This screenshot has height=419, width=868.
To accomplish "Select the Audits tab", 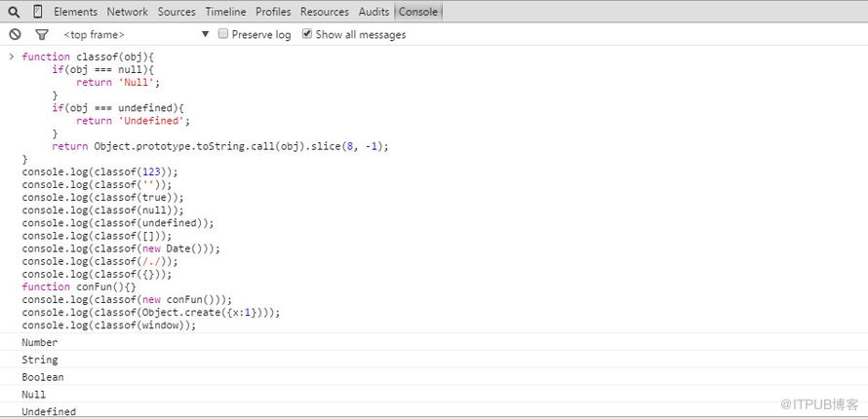I will tap(374, 12).
